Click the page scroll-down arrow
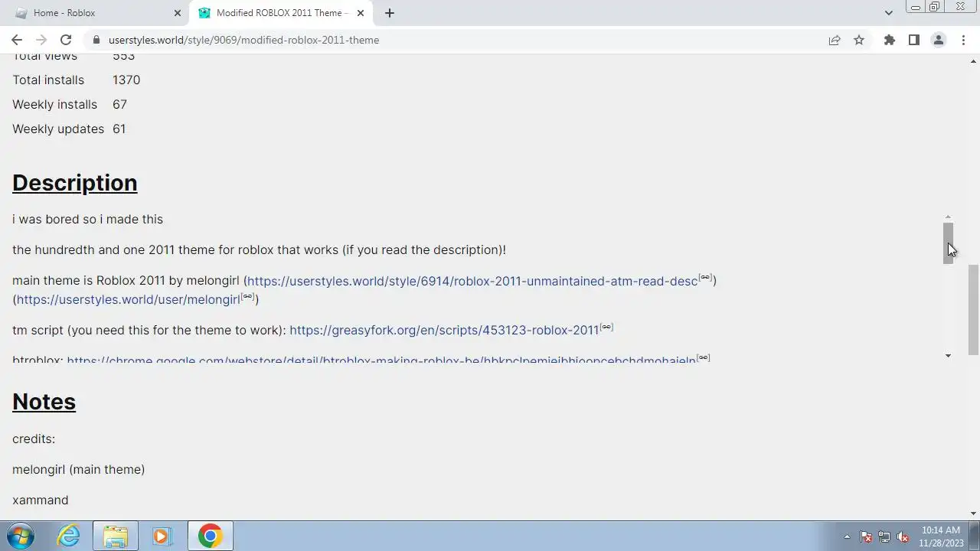This screenshot has height=551, width=980. coord(973,514)
